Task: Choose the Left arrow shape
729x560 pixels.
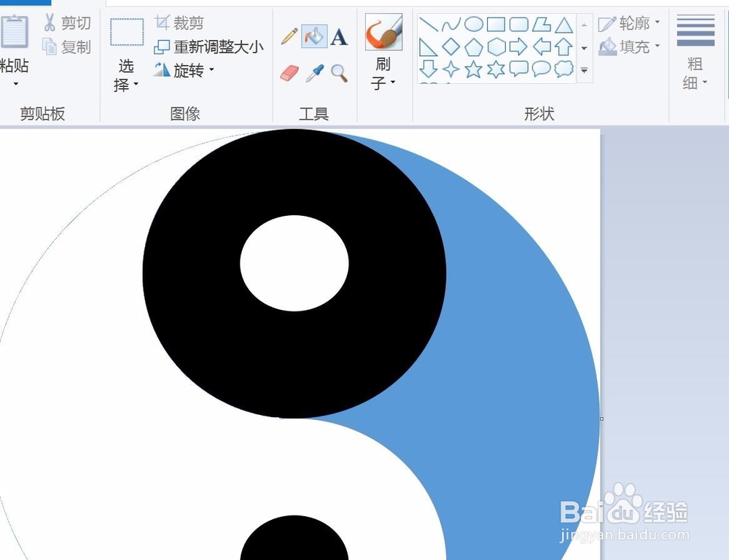Action: [541, 47]
